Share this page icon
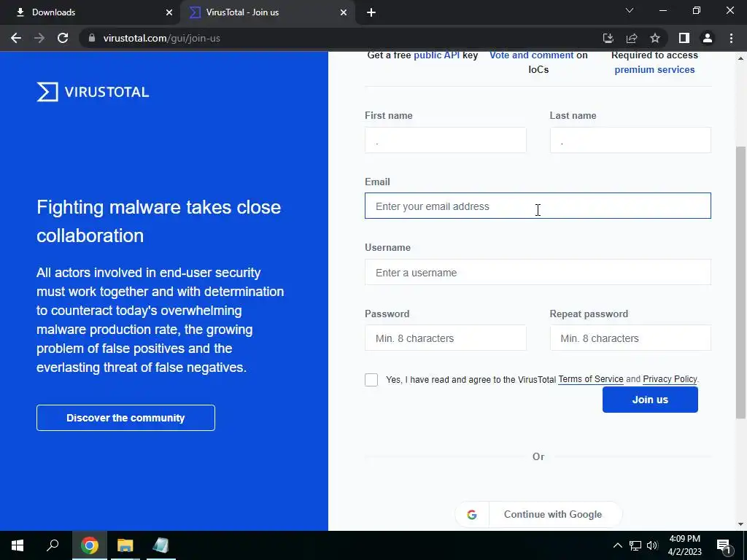 (x=632, y=38)
